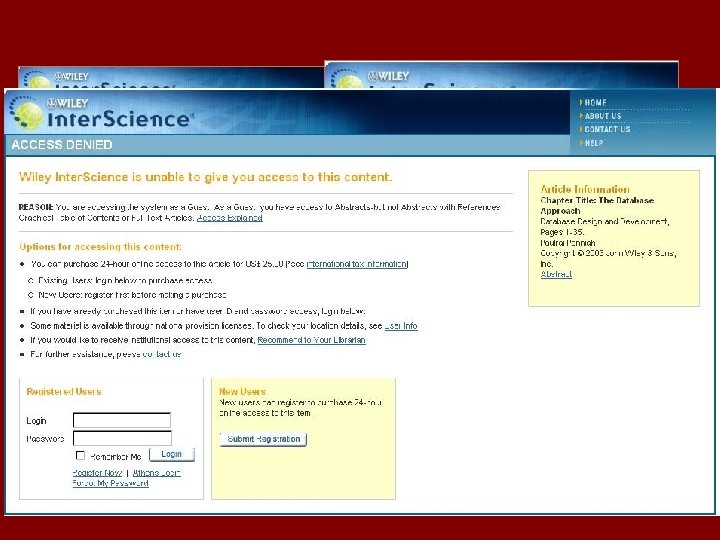Click the contact us assistance link
720x540 pixels.
click(162, 354)
